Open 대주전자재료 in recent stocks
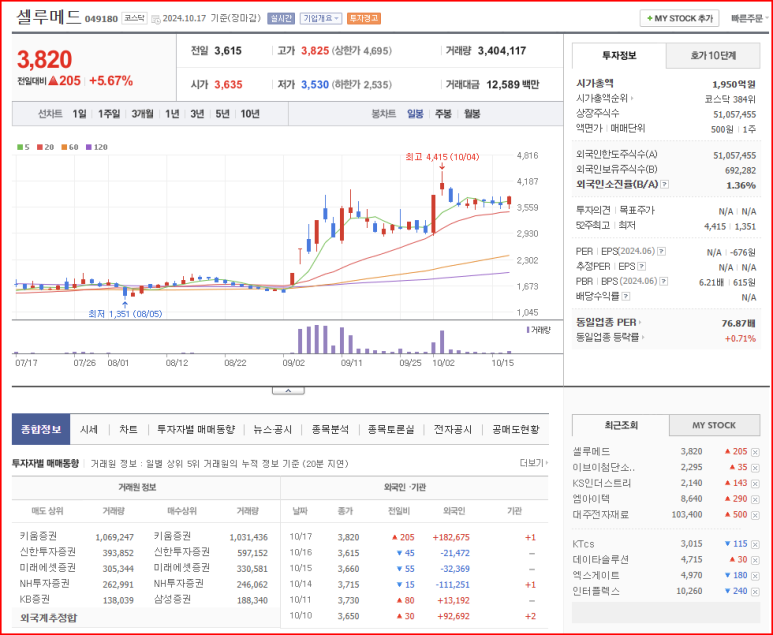Screen dimensions: 773x635 coord(600,515)
